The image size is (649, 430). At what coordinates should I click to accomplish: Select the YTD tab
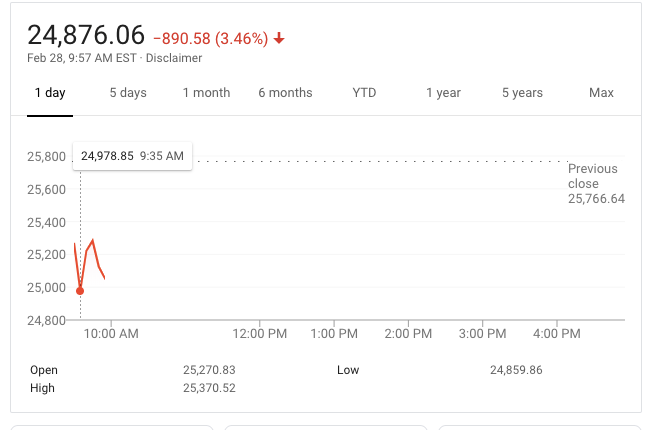coord(364,93)
